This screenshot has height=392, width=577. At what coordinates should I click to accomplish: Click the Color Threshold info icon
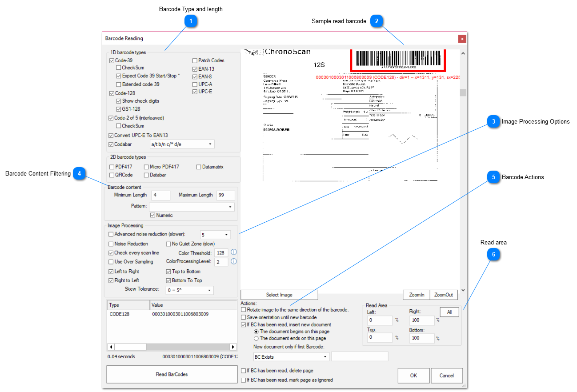click(x=234, y=252)
